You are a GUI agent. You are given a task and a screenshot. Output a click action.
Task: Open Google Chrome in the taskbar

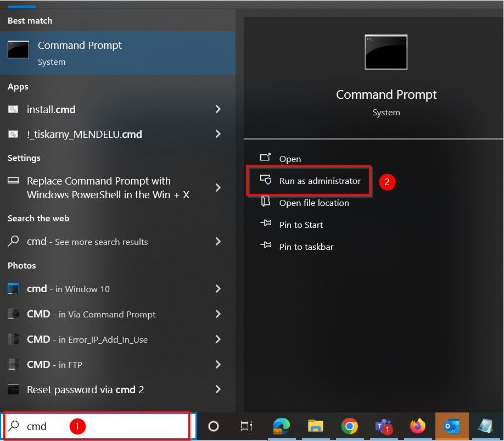point(349,426)
